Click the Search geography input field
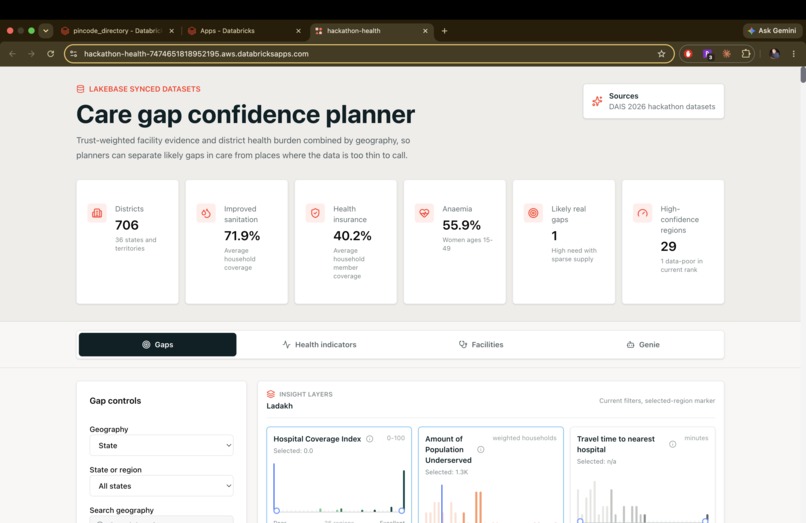The image size is (806, 523). click(x=161, y=519)
